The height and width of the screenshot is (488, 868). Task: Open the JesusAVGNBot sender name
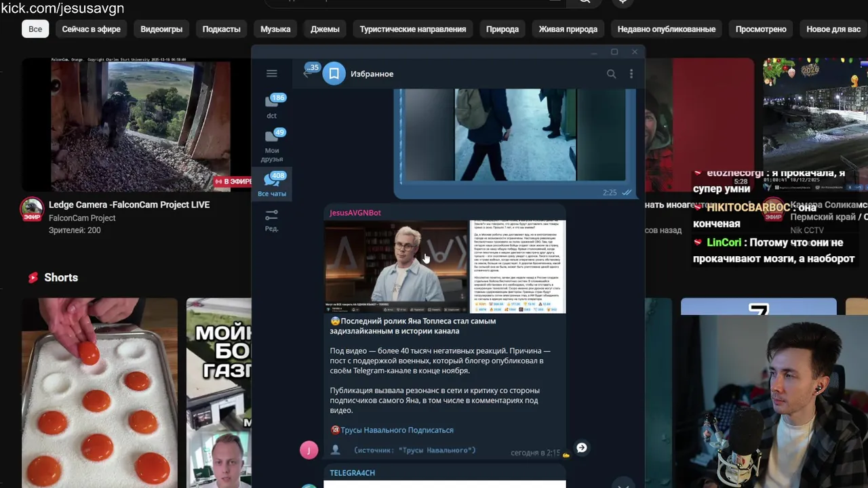click(x=355, y=213)
